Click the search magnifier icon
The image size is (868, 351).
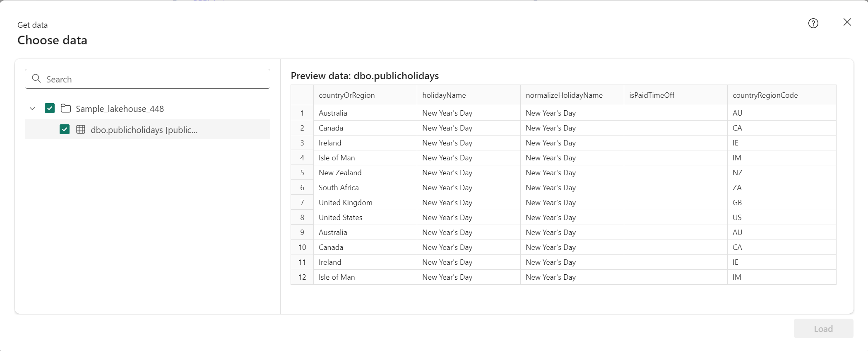pos(36,78)
